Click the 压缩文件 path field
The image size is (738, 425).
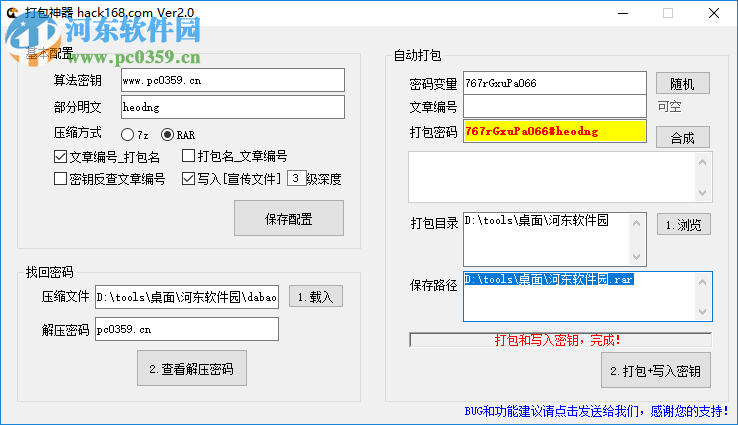click(187, 297)
